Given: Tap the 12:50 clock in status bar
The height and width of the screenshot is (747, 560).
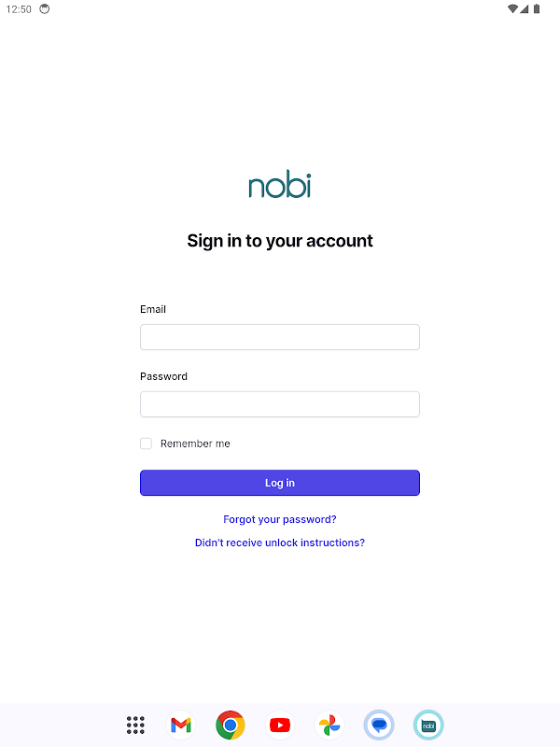Looking at the screenshot, I should coord(18,9).
